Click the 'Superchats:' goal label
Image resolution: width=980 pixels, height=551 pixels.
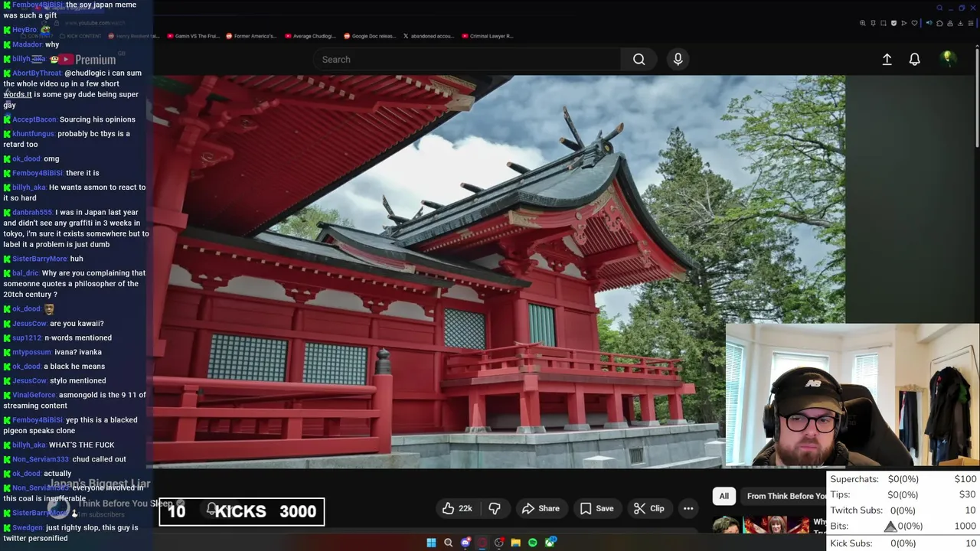(x=854, y=479)
